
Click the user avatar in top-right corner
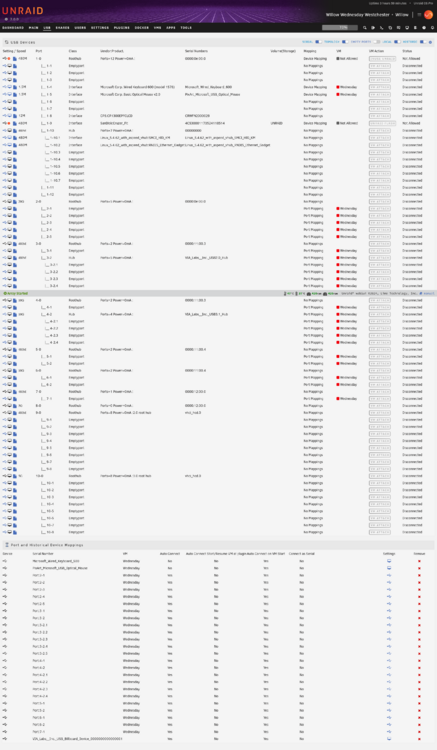(x=428, y=15)
